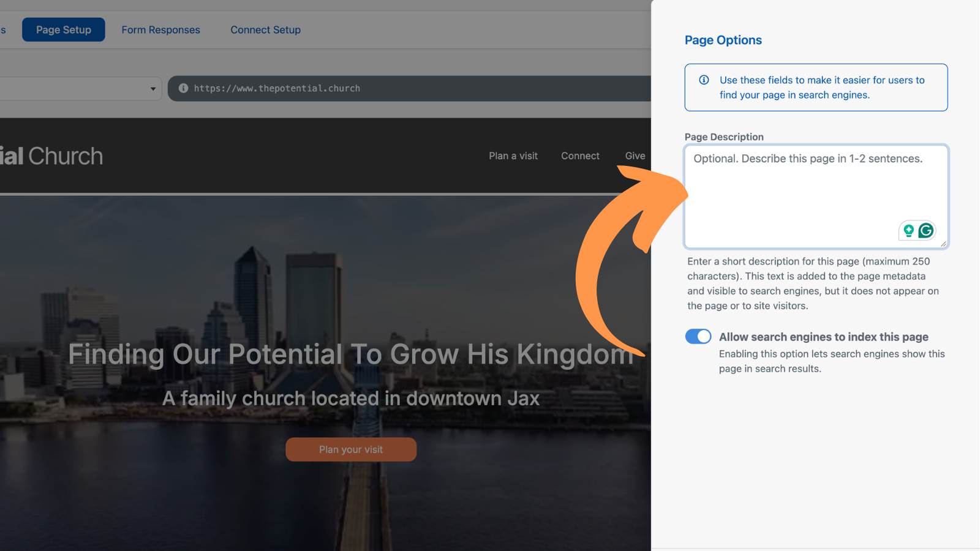Screen dimensions: 980x551
Task: Click the family church downtown Jax subtitle
Action: (x=351, y=399)
